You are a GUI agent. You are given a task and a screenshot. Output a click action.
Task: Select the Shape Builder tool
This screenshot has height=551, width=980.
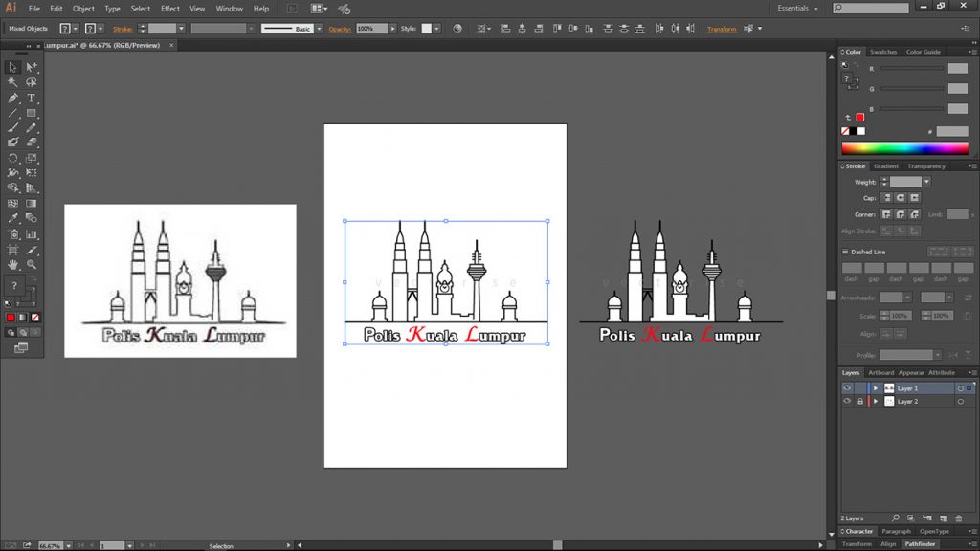pos(12,187)
